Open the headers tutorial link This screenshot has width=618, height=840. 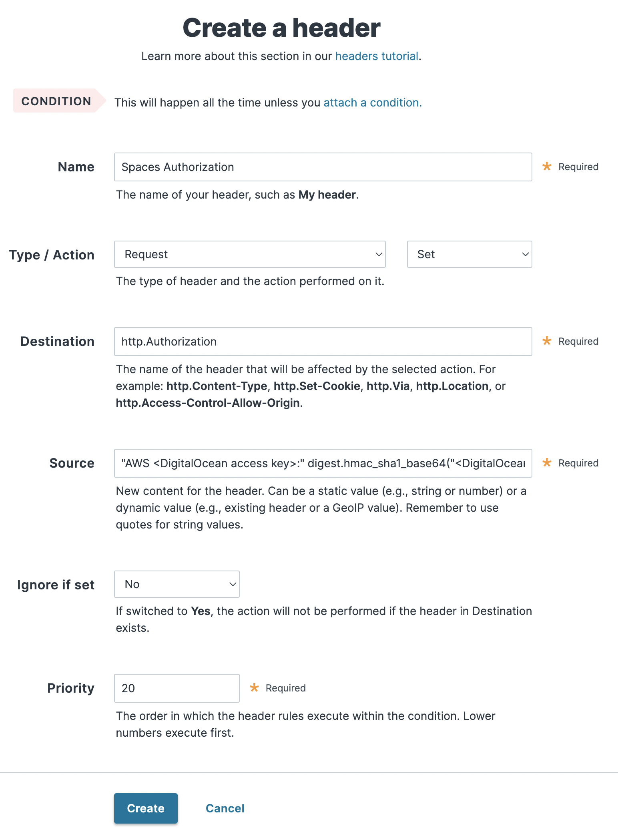pyautogui.click(x=376, y=56)
